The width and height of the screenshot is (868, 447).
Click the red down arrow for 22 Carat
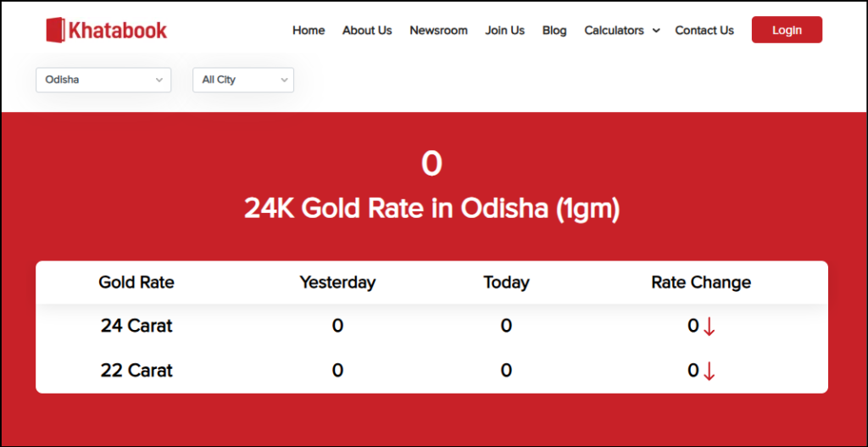(709, 371)
